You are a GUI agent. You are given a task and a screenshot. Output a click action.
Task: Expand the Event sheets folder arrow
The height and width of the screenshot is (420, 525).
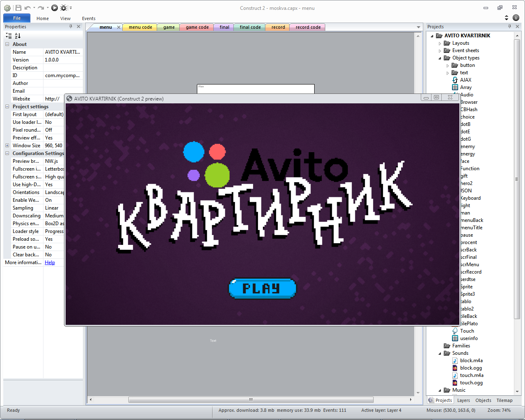(440, 51)
